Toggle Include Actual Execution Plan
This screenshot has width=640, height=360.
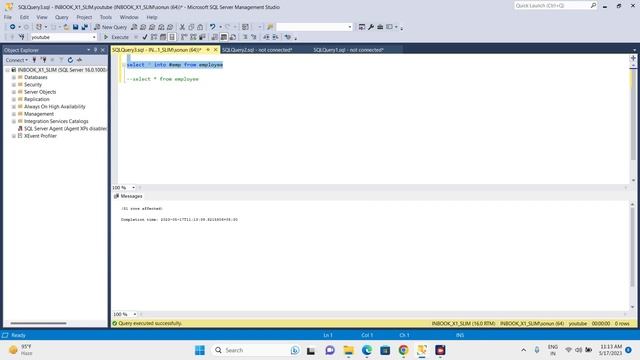click(x=184, y=37)
